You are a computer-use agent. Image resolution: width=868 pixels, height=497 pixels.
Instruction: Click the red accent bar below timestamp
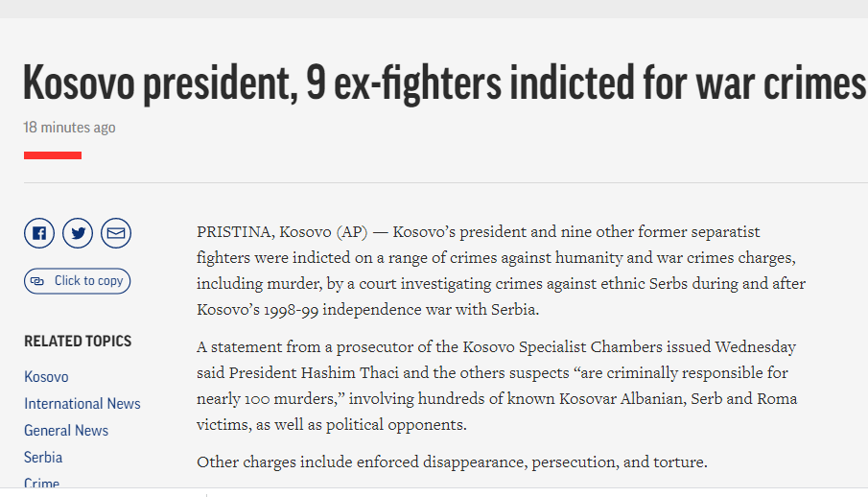(x=53, y=155)
